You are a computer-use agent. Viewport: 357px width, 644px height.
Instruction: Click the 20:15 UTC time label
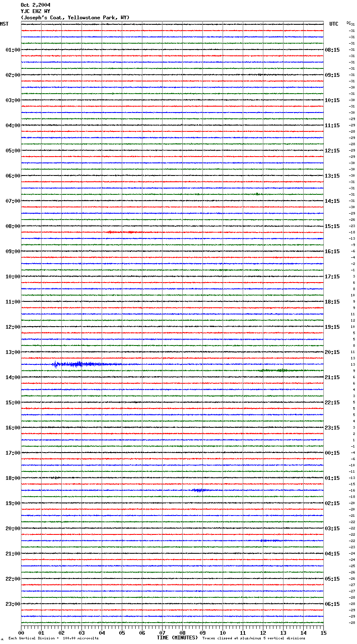point(332,352)
